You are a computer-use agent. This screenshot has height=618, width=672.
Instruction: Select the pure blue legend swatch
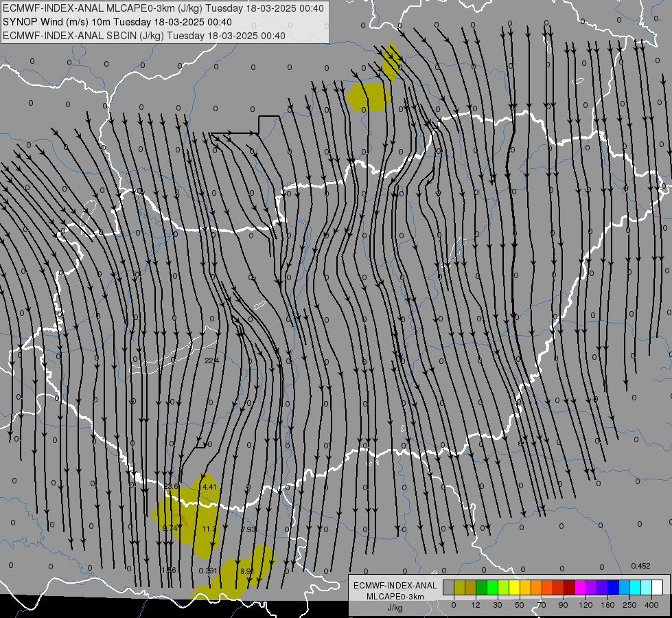pyautogui.click(x=613, y=587)
